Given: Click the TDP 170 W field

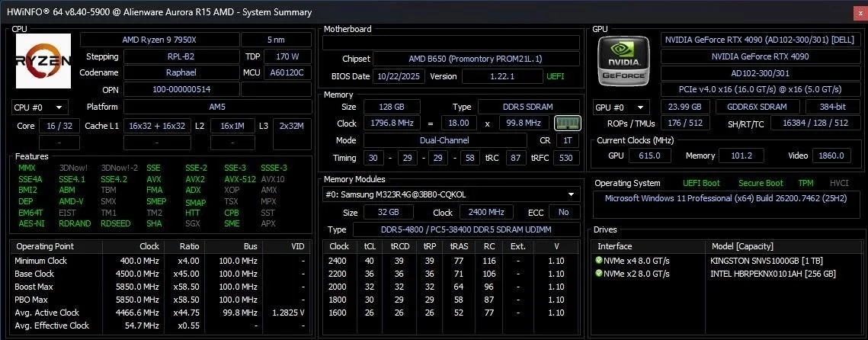Looking at the screenshot, I should click(287, 56).
